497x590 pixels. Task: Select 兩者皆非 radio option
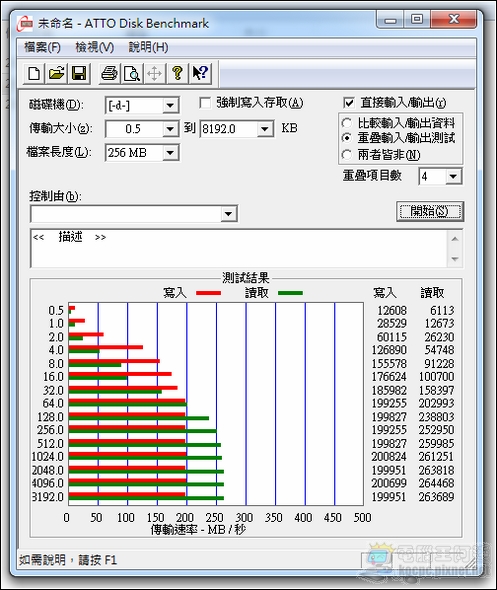pyautogui.click(x=347, y=154)
